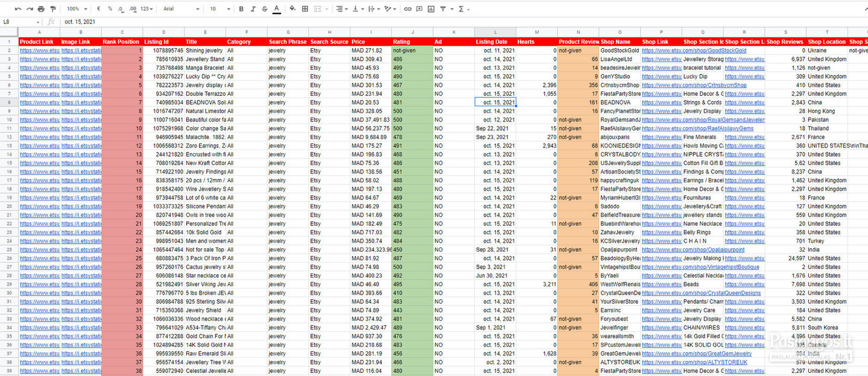
Task: Insert a chart
Action: pyautogui.click(x=431, y=9)
